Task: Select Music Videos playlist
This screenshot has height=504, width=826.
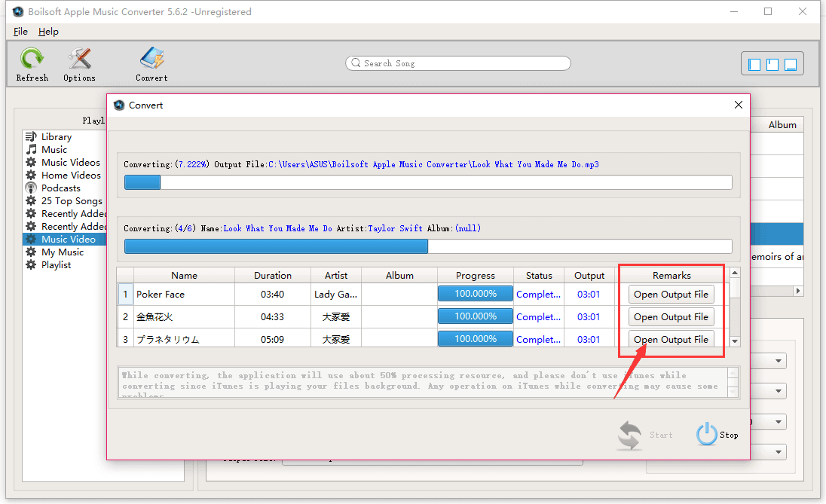Action: point(71,162)
